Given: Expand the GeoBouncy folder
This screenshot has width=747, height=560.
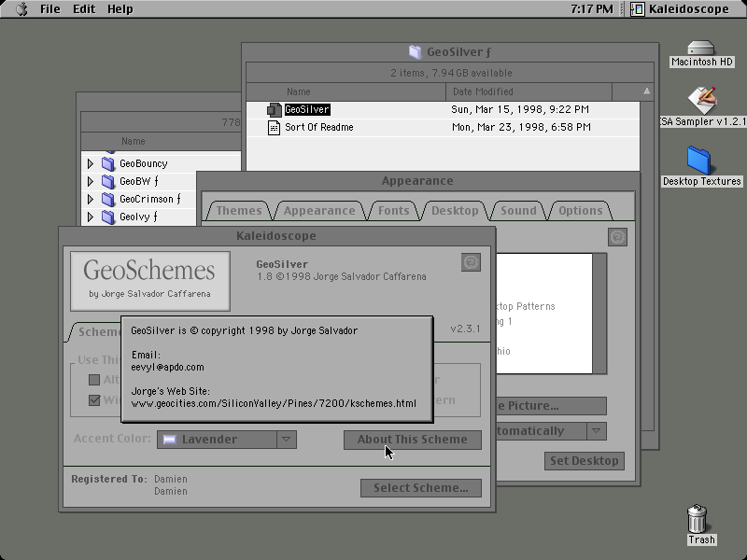Looking at the screenshot, I should 90,164.
